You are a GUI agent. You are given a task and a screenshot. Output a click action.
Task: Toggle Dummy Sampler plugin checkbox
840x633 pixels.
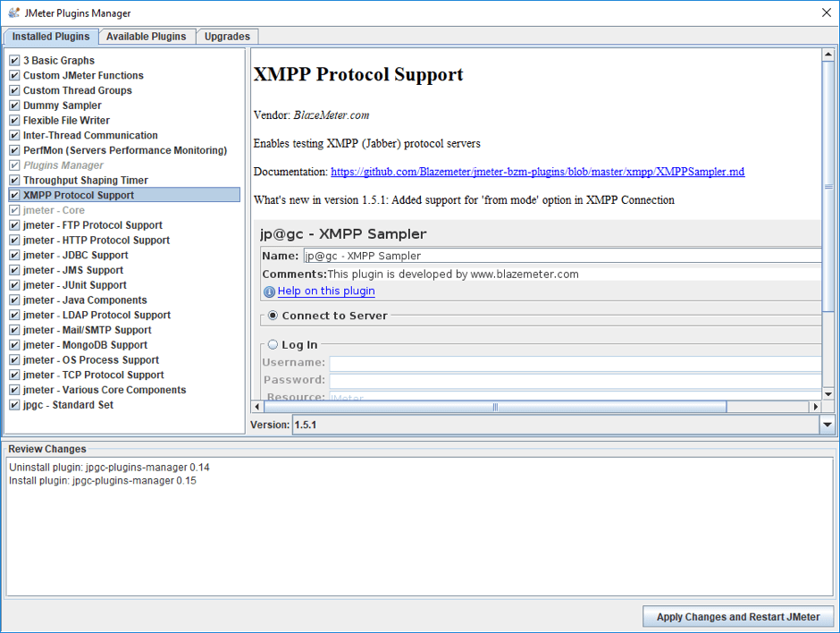click(x=14, y=105)
